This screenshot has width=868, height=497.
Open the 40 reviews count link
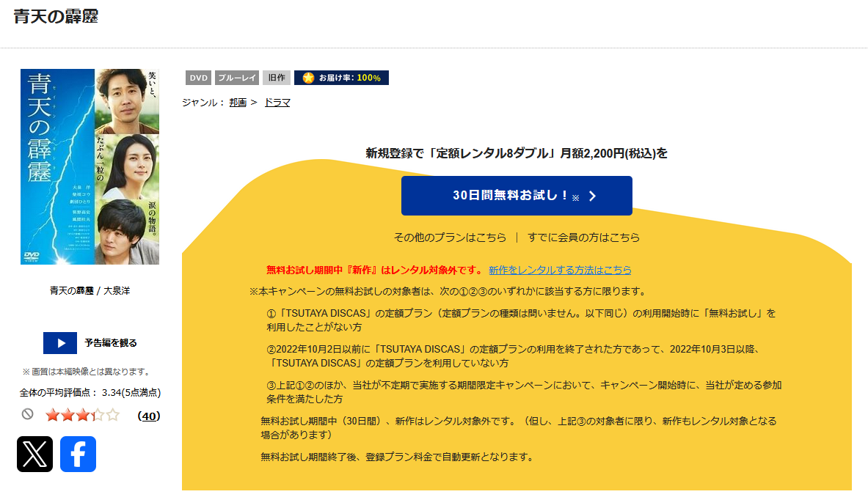click(x=148, y=416)
